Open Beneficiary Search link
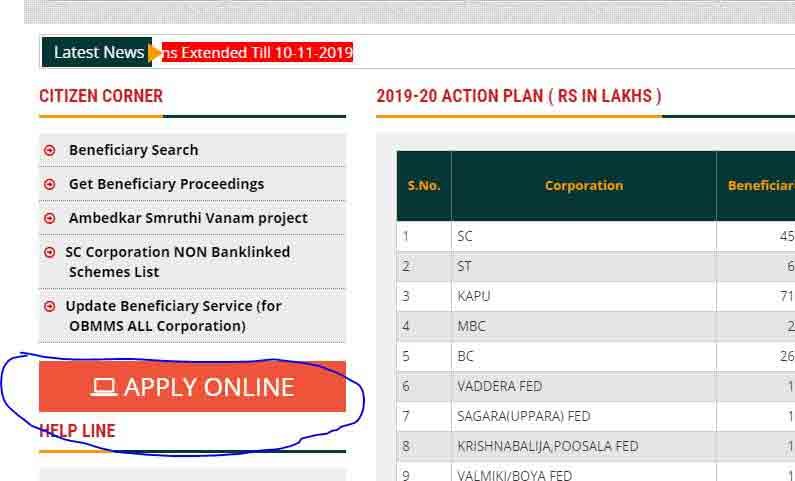Viewport: 795px width, 481px height. pos(133,150)
